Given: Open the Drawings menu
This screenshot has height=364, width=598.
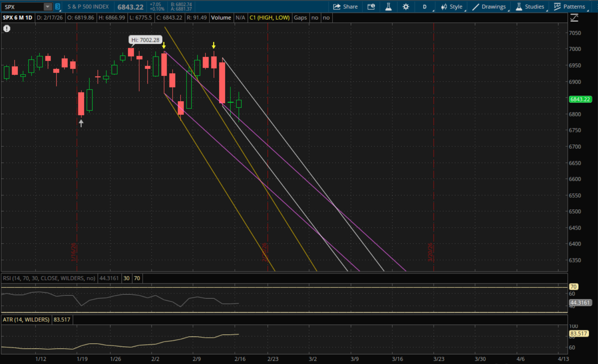Looking at the screenshot, I should 489,7.
